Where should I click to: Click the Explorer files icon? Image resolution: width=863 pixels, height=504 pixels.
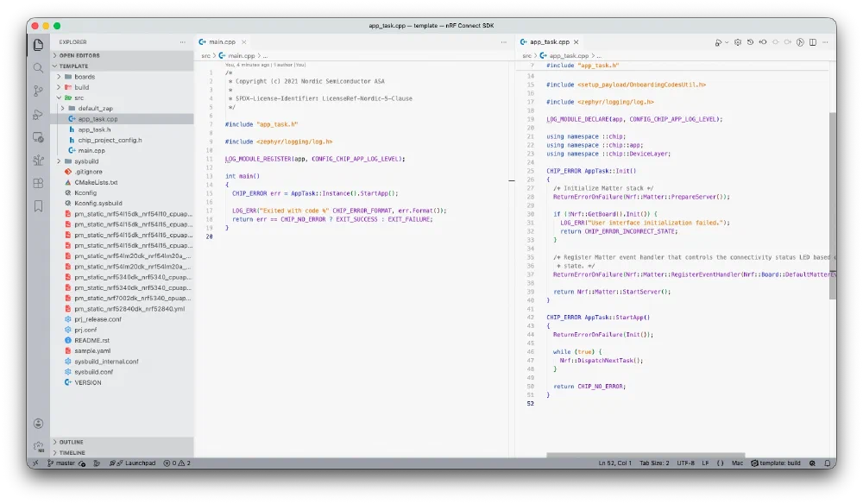pos(38,45)
